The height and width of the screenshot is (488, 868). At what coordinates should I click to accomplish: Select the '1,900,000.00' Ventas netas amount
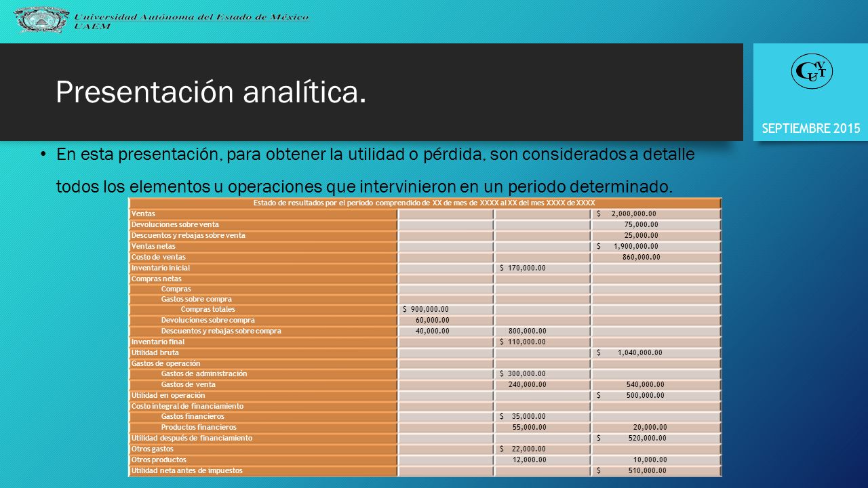pyautogui.click(x=636, y=246)
